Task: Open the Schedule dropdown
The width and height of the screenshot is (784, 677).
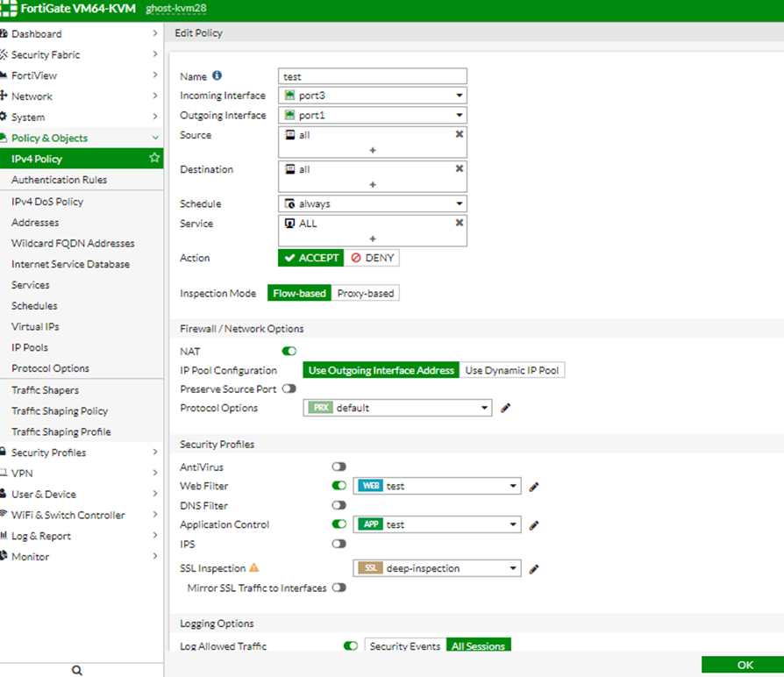Action: coord(373,203)
